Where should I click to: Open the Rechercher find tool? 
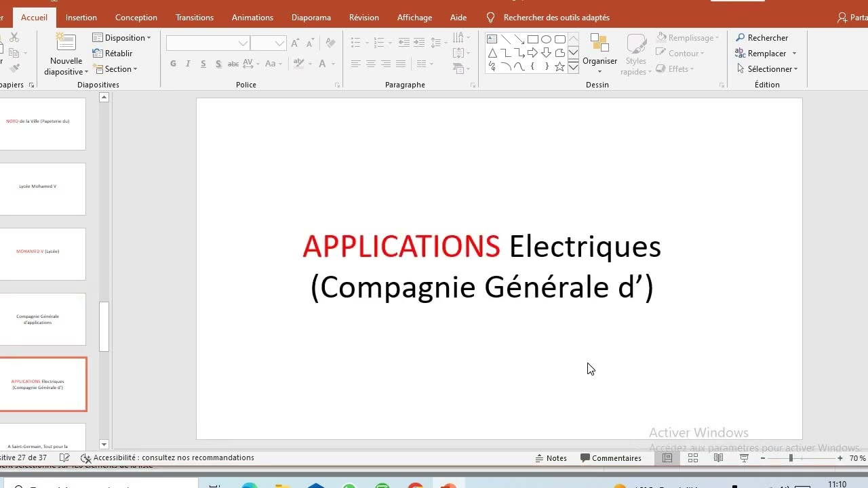click(762, 38)
